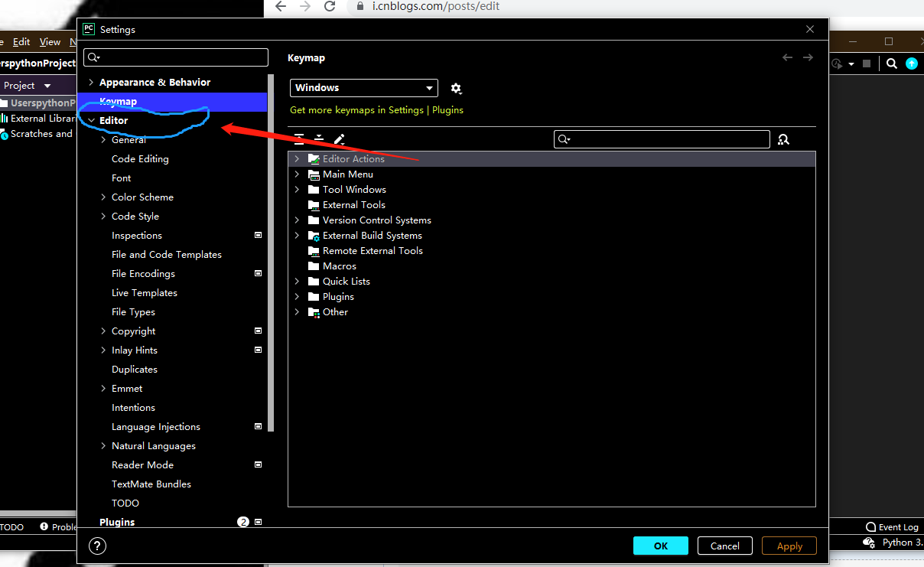The height and width of the screenshot is (567, 924).
Task: Open Project view dropdown in PyCharm
Action: (x=47, y=86)
